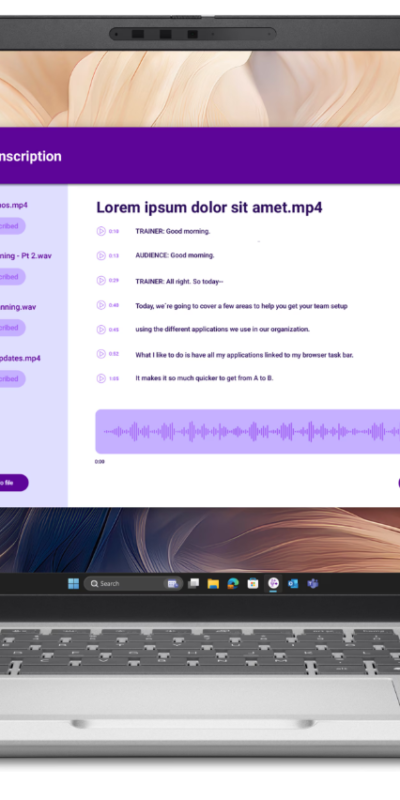Play the segment at 0:29
Viewport: 400px width, 800px height.
(x=101, y=280)
